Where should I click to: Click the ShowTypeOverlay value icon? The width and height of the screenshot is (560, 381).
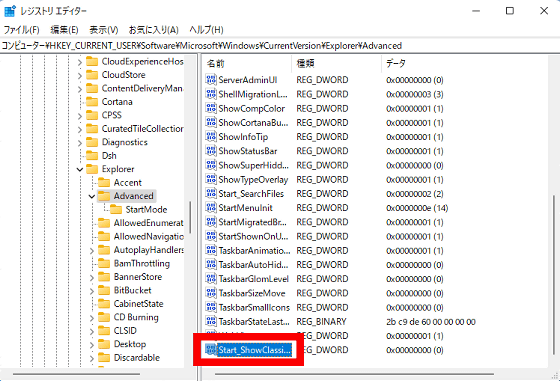click(211, 179)
